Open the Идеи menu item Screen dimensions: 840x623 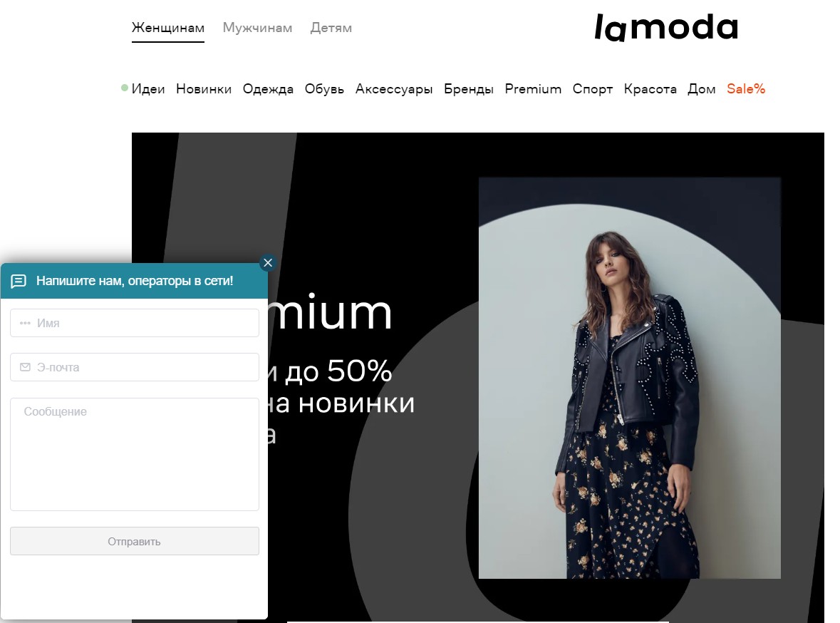click(x=148, y=89)
